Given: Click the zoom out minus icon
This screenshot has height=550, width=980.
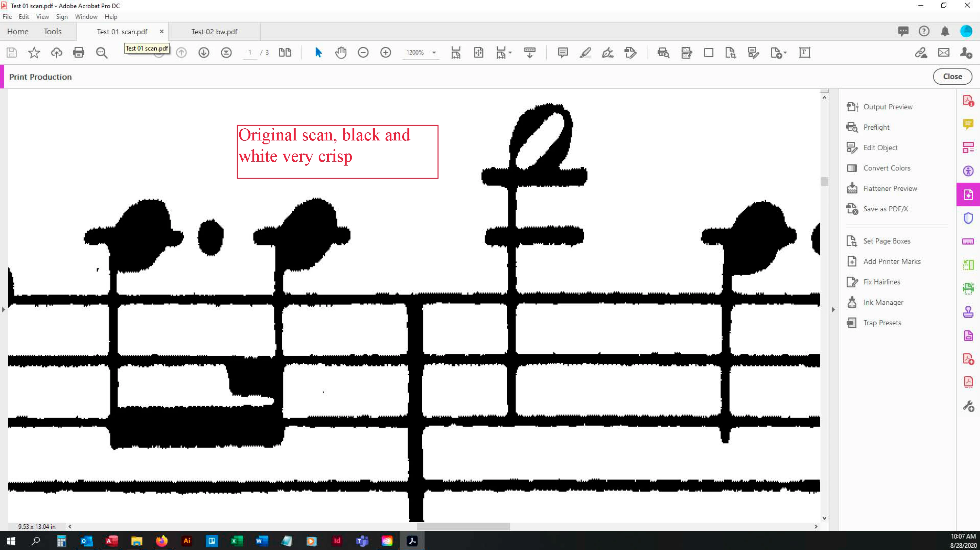Looking at the screenshot, I should click(363, 53).
